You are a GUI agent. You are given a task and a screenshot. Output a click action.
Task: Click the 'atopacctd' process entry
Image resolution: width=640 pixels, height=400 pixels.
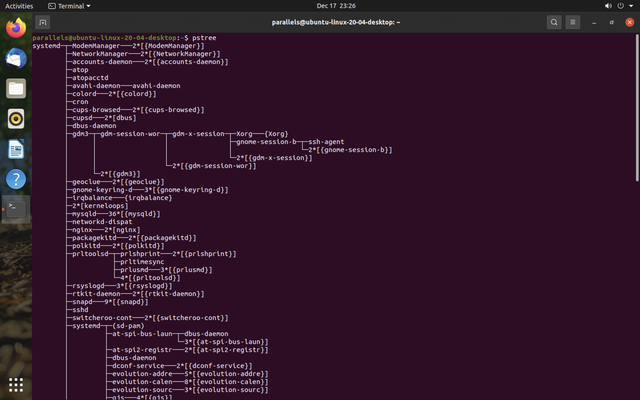coord(90,78)
